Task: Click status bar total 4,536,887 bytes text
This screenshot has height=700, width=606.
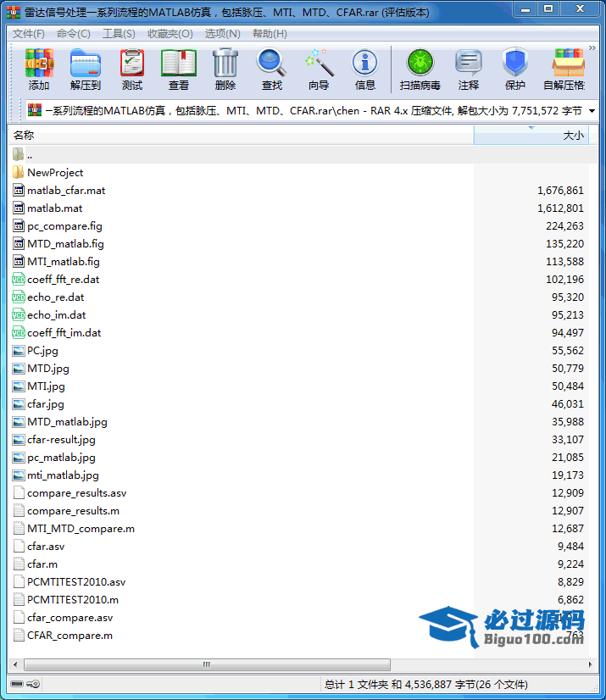Action: [x=426, y=685]
